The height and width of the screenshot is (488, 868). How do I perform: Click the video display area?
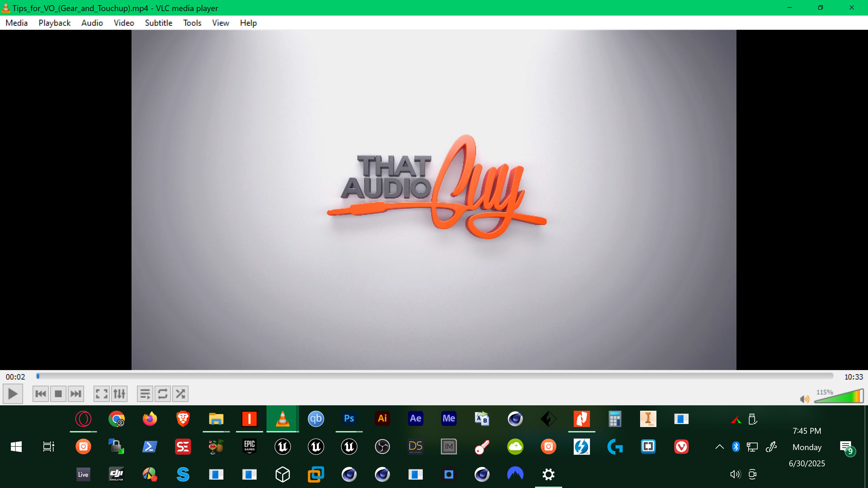[x=434, y=200]
